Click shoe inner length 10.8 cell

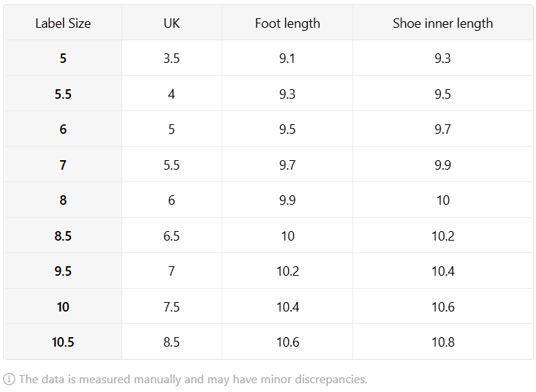[442, 342]
